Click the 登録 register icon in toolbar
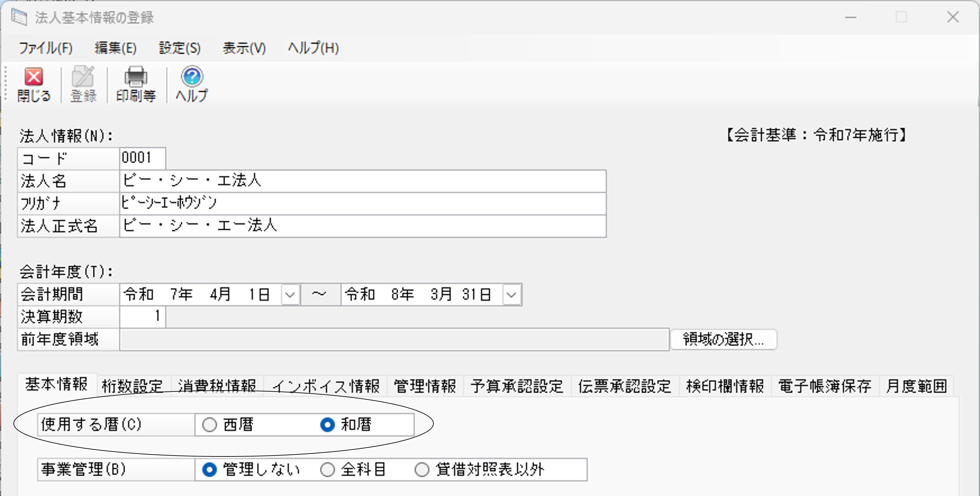 (x=83, y=77)
